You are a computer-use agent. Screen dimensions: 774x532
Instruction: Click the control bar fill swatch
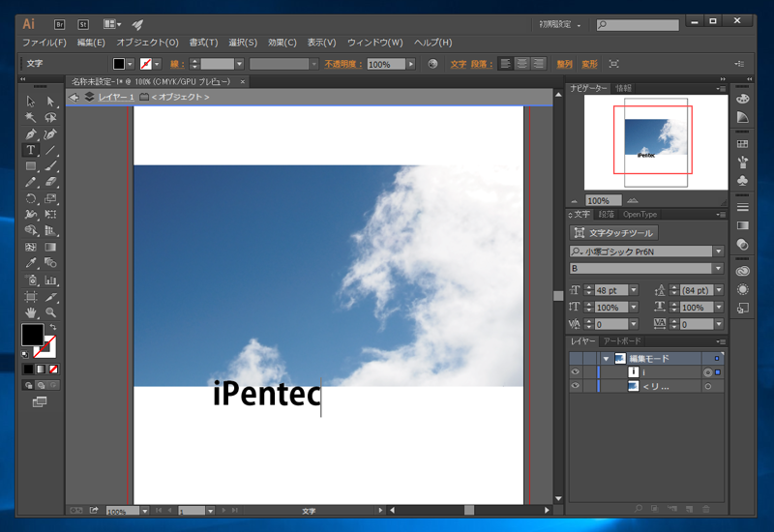click(x=119, y=64)
